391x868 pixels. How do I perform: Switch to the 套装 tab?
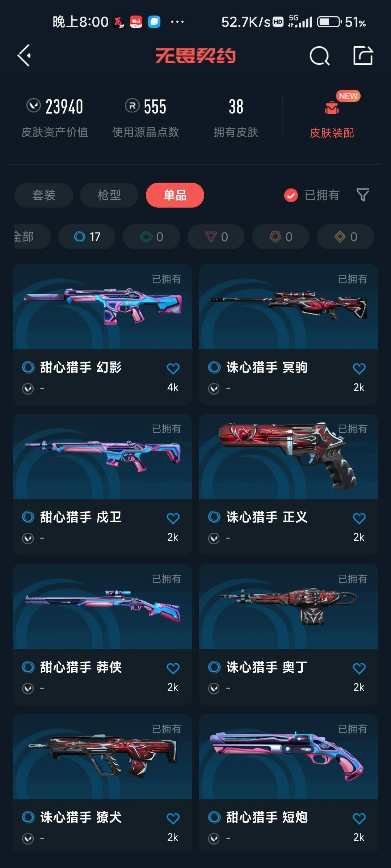coord(44,195)
